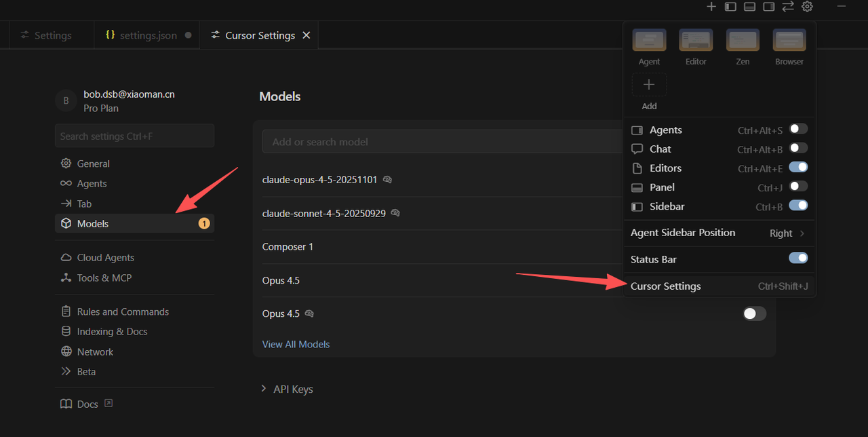
Task: Toggle the Chat switch in layout menu
Action: [x=797, y=148]
